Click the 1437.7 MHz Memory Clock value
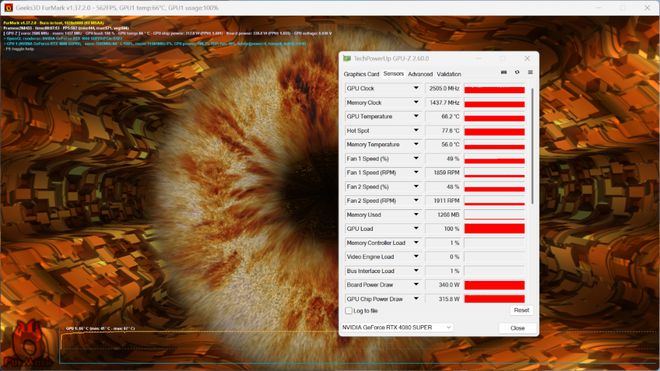Screen dimensions: 660x371 tap(443, 102)
